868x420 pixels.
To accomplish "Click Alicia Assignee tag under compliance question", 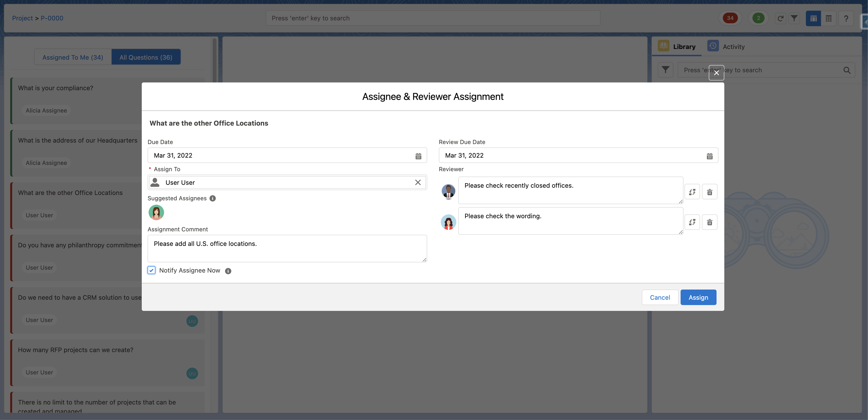I will pyautogui.click(x=46, y=110).
